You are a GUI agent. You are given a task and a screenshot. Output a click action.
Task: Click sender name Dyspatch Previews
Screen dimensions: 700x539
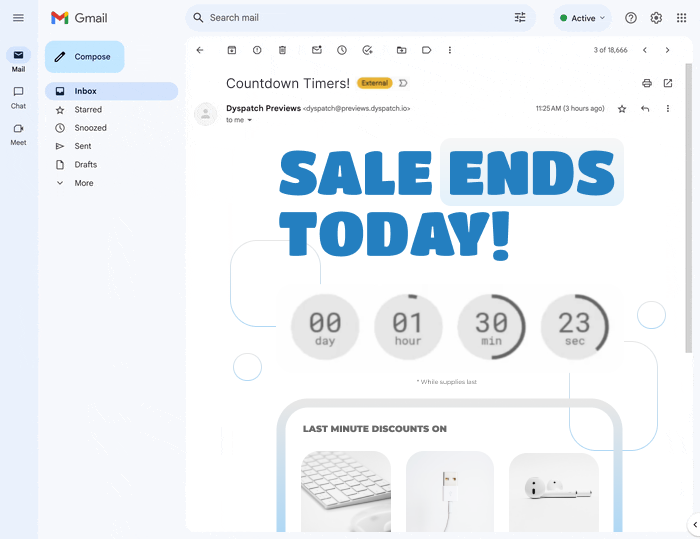click(x=263, y=108)
